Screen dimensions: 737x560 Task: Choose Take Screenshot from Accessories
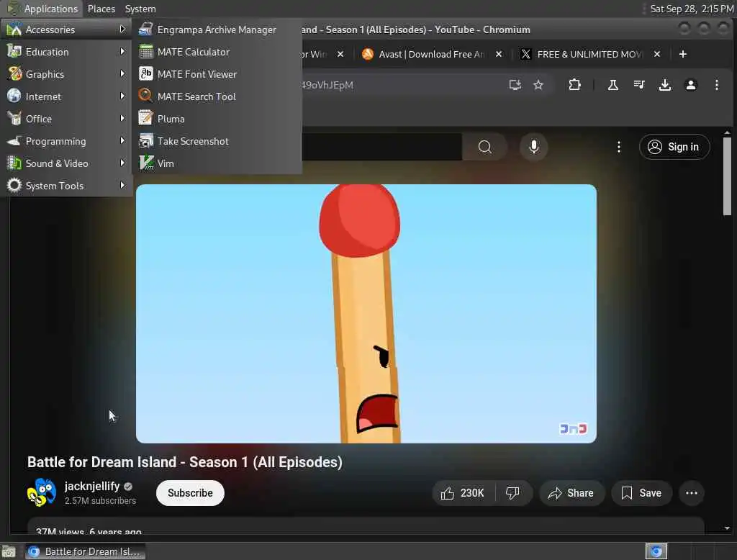pyautogui.click(x=217, y=141)
